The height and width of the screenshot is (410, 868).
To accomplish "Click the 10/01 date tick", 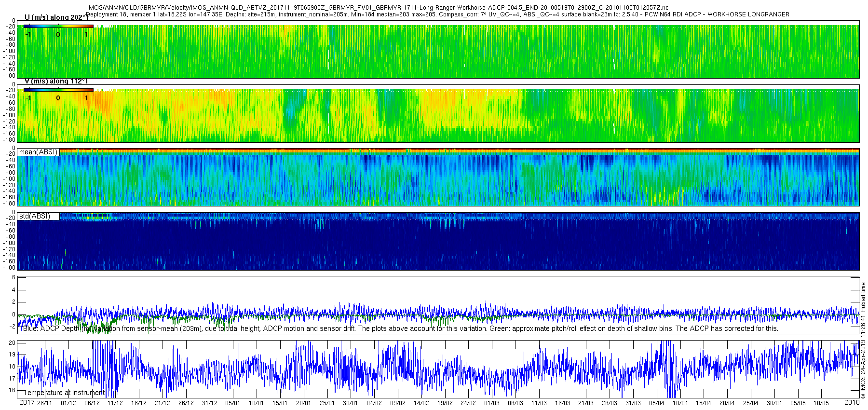I will [x=256, y=403].
